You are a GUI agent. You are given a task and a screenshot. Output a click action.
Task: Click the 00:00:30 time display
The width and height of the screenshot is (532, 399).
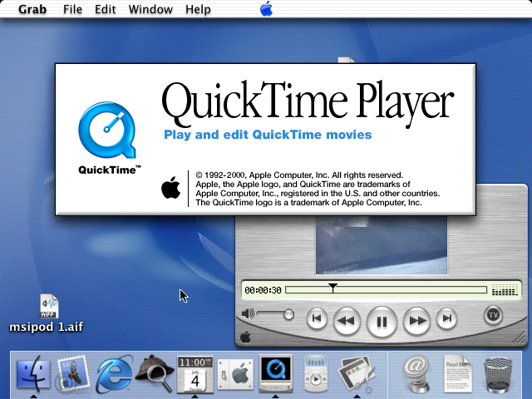pyautogui.click(x=263, y=290)
